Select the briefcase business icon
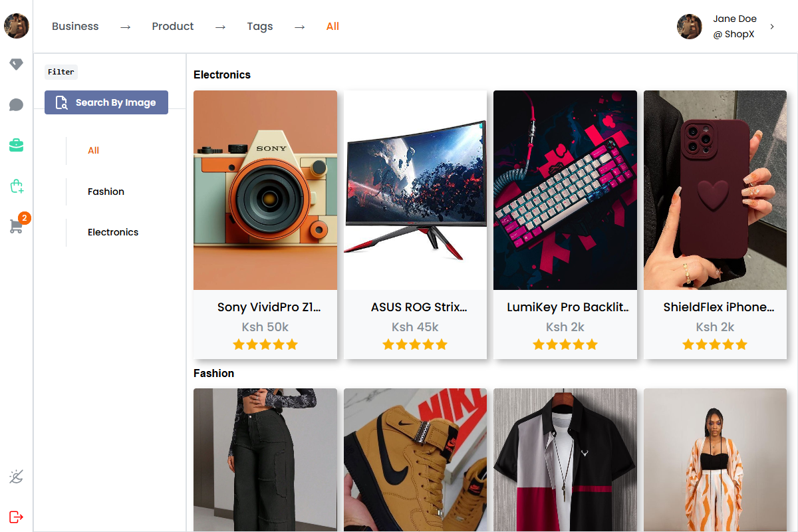 (16, 145)
